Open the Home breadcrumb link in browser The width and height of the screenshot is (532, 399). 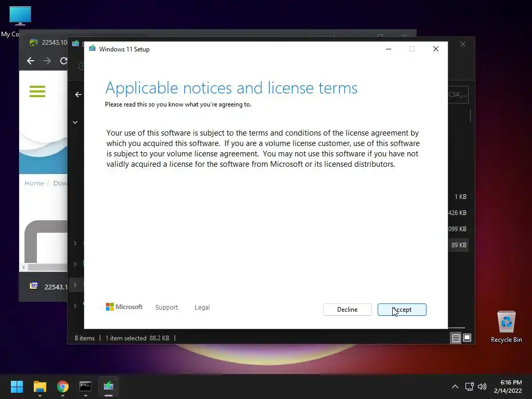click(34, 183)
